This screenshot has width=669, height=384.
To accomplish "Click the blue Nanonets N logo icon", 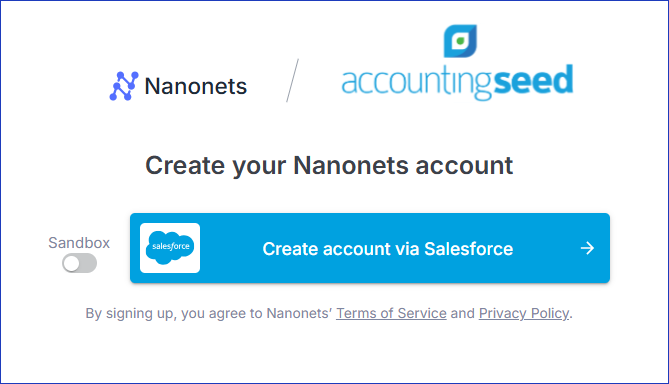I will pyautogui.click(x=124, y=86).
